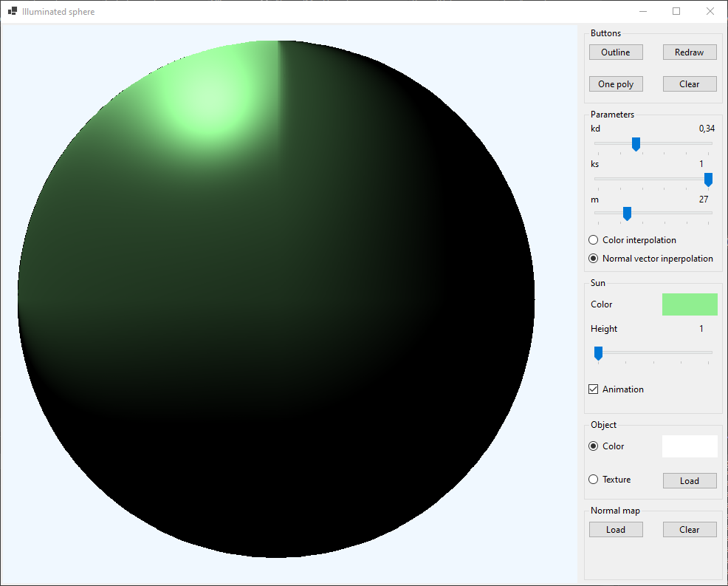The width and height of the screenshot is (728, 586).
Task: Select the Object Color radio button
Action: coord(594,446)
